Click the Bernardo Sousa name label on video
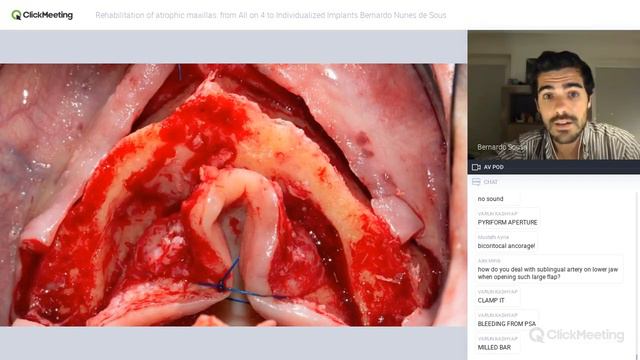Viewport: 640px width, 360px height. tap(501, 147)
